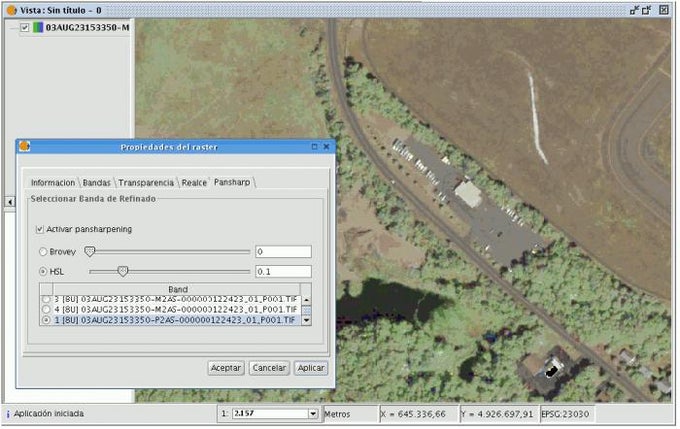Screen dimensions: 680x429
Task: Click band list scroll up arrow
Action: click(x=306, y=300)
